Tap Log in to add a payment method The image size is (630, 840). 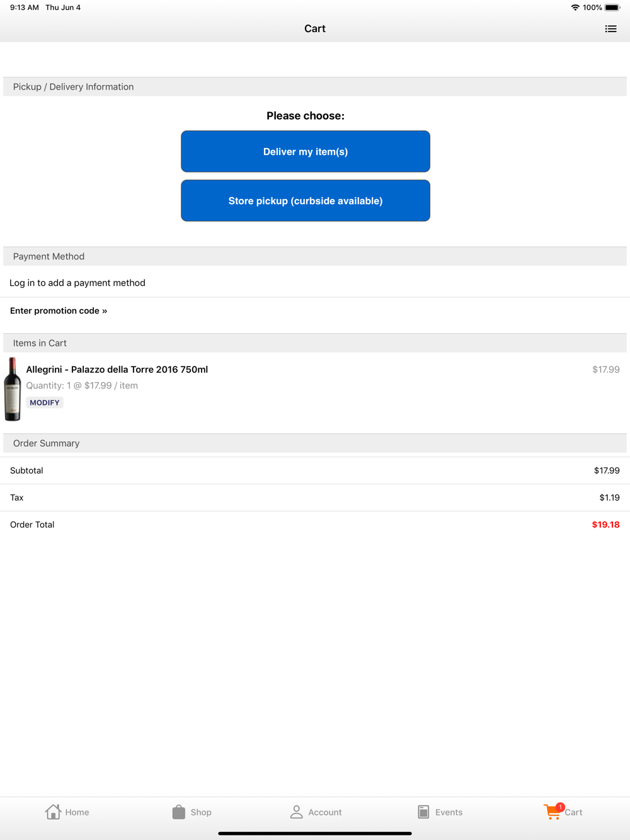77,283
